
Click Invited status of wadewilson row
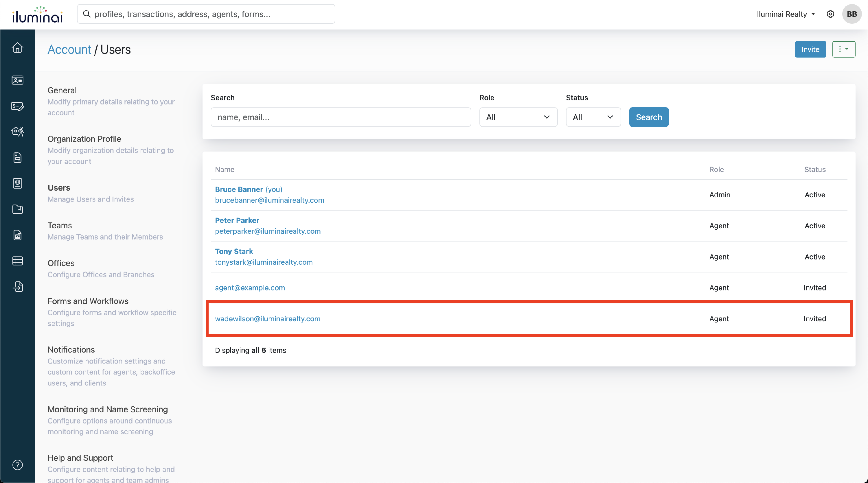(815, 319)
